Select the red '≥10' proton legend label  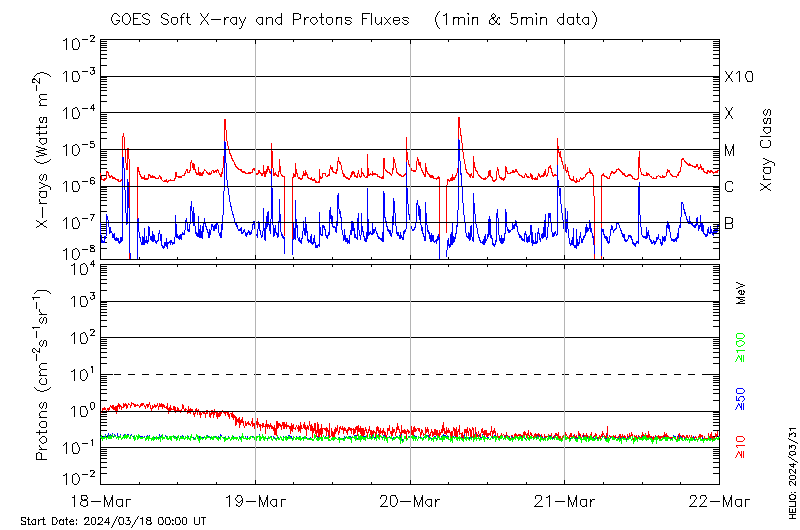(x=741, y=447)
